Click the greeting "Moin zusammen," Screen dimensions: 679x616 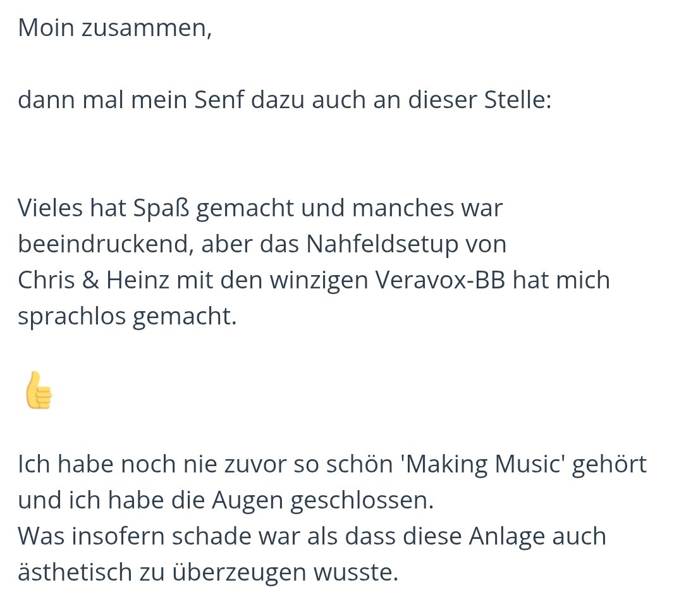pyautogui.click(x=114, y=28)
